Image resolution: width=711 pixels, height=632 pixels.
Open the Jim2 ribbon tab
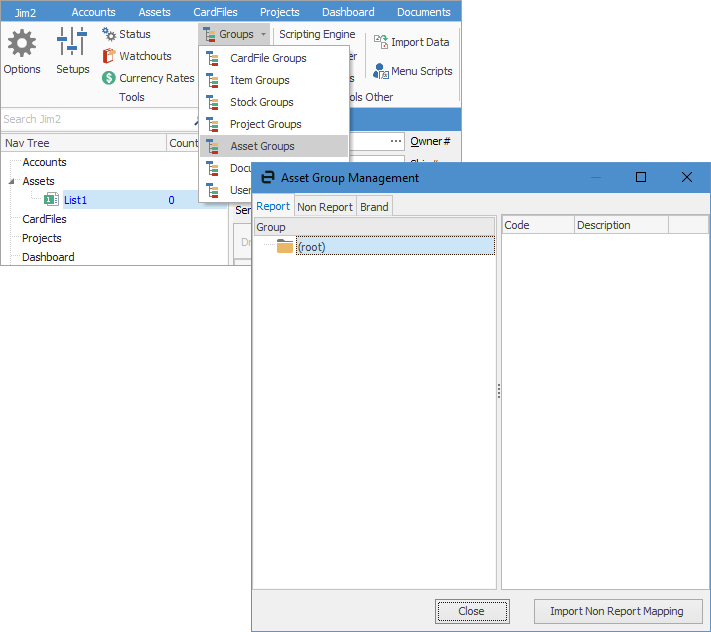pos(25,12)
